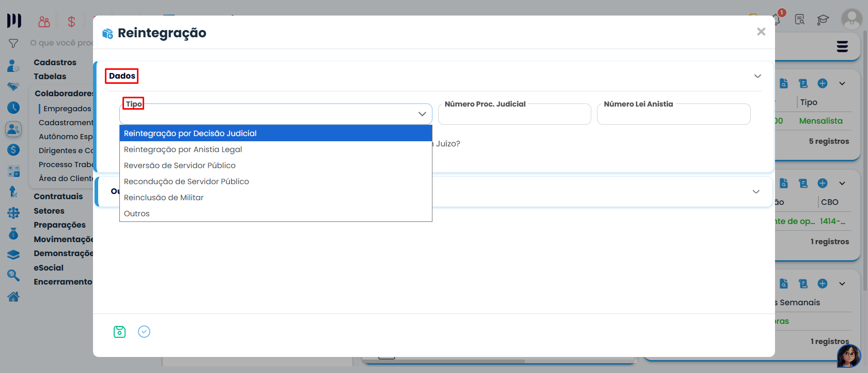Choose 'Reinclusão de Militar' option
868x373 pixels.
tap(276, 198)
